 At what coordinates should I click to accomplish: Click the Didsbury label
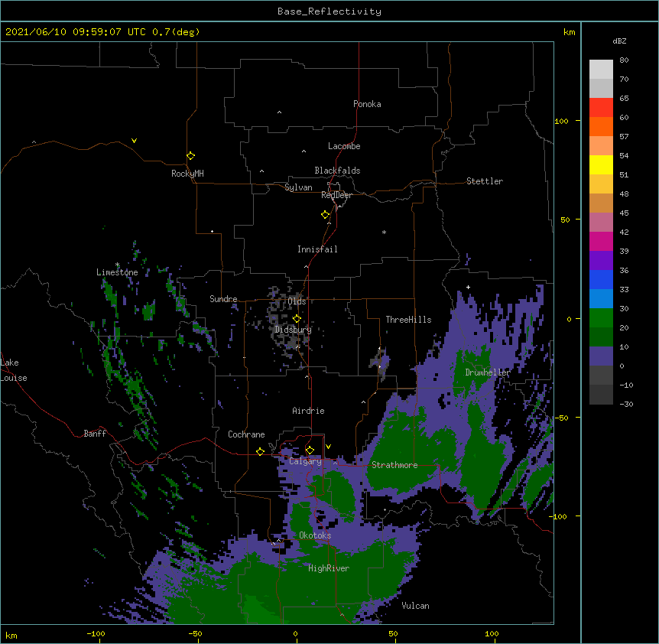(294, 330)
